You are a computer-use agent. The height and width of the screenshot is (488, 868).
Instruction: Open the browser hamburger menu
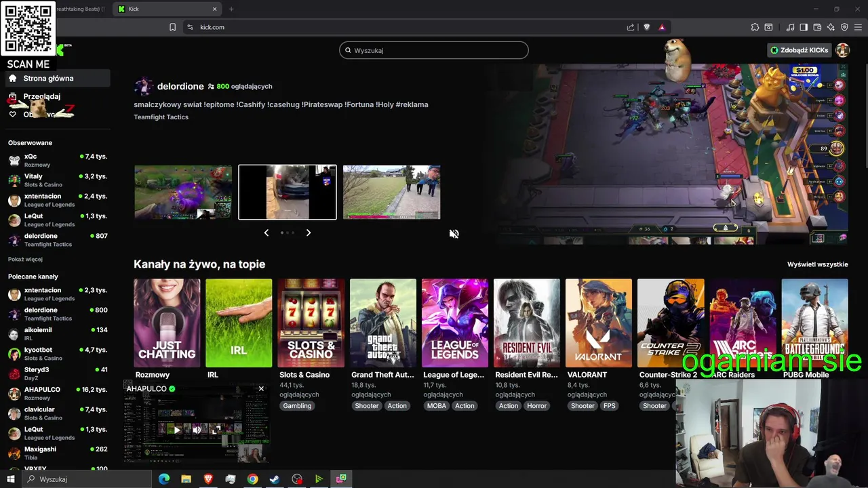tap(859, 27)
